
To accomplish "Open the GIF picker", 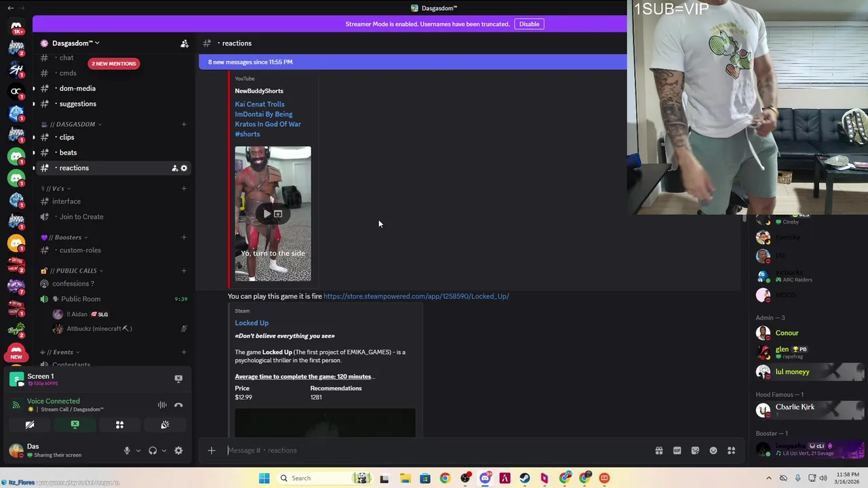I will pos(677,451).
